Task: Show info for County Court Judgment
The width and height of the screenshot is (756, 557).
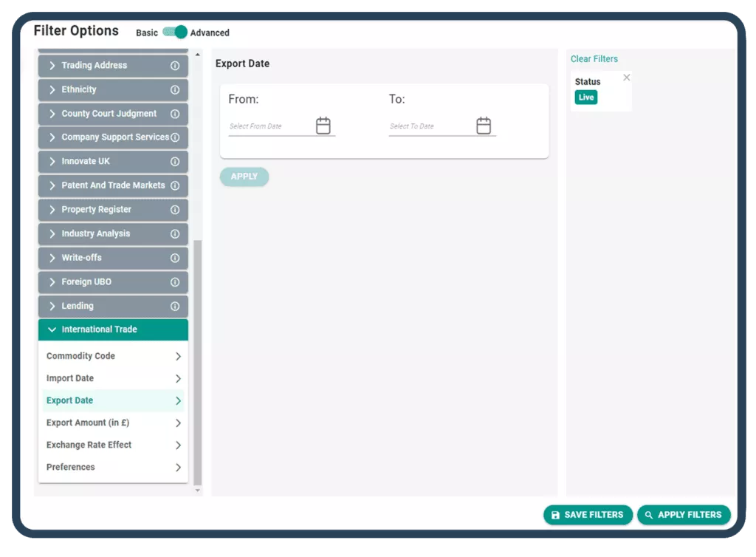Action: point(175,114)
